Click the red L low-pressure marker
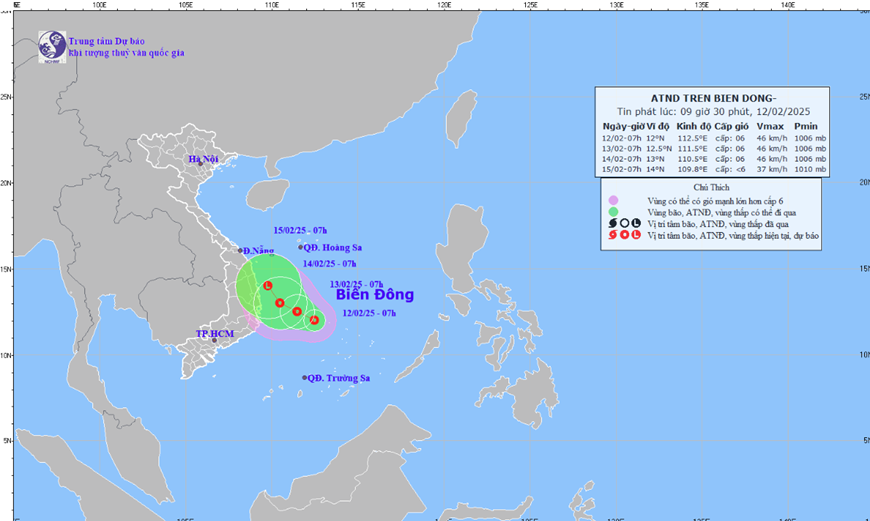The height and width of the screenshot is (521, 870). click(x=268, y=286)
